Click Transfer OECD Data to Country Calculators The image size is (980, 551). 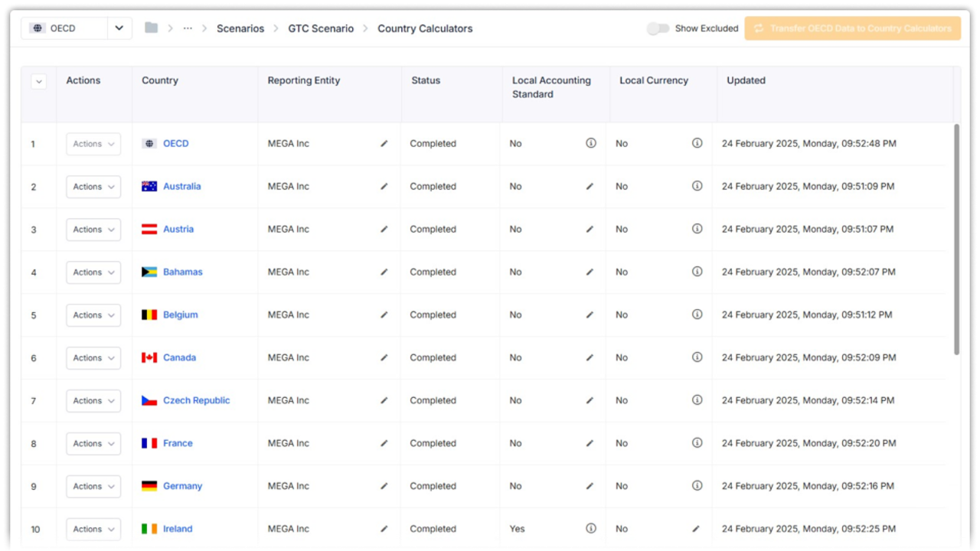click(x=852, y=28)
